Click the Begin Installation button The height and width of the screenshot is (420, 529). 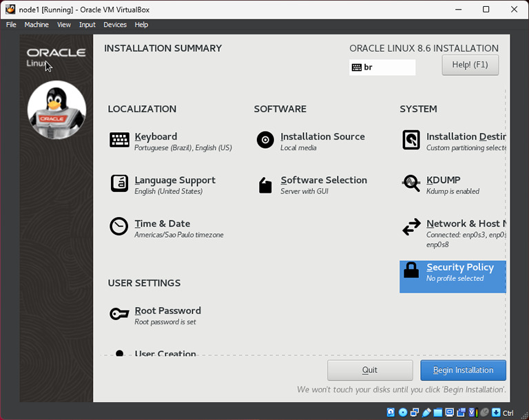463,370
